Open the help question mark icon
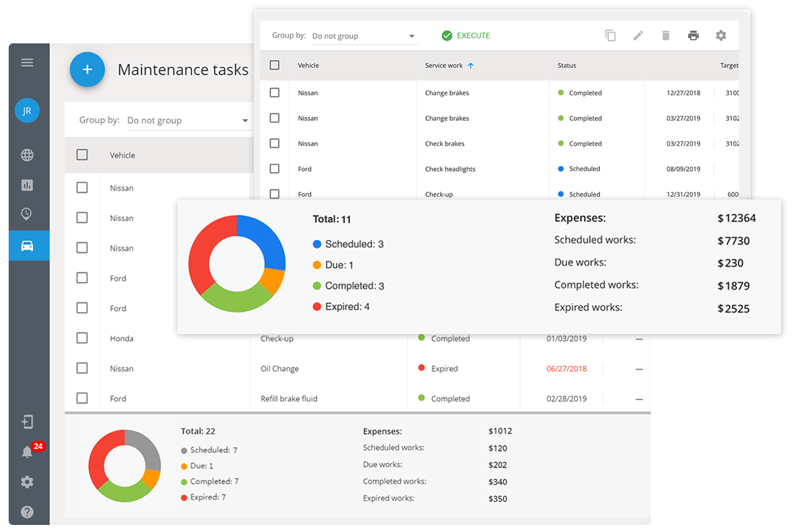The height and width of the screenshot is (532, 792). tap(27, 512)
